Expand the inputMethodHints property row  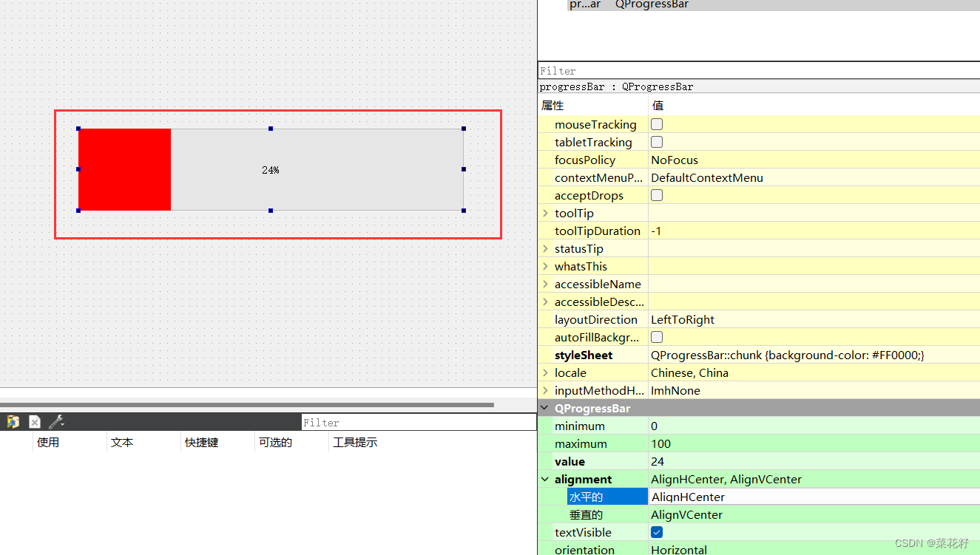546,390
